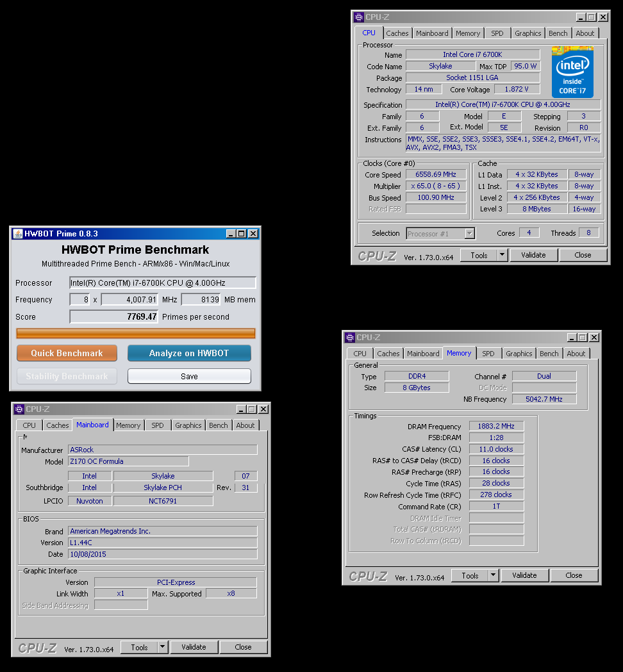
Task: Click the mainboard Model value Z170 OC Formula
Action: point(128,461)
